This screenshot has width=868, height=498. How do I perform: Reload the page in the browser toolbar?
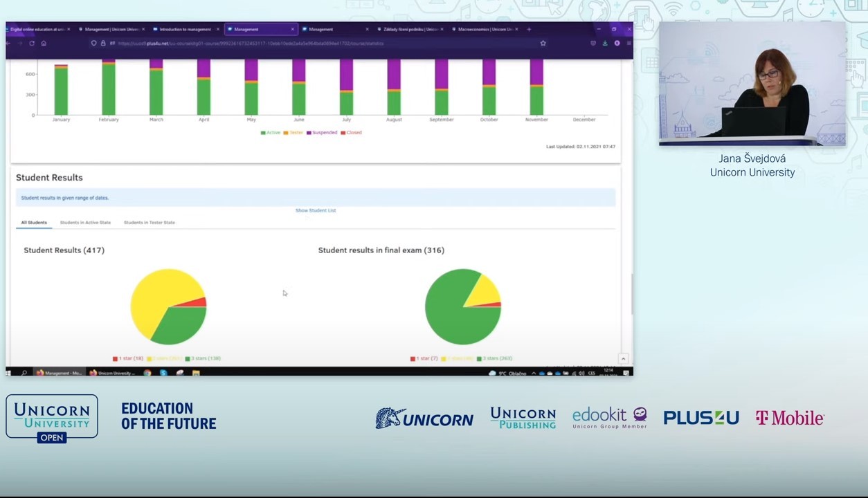click(x=31, y=44)
